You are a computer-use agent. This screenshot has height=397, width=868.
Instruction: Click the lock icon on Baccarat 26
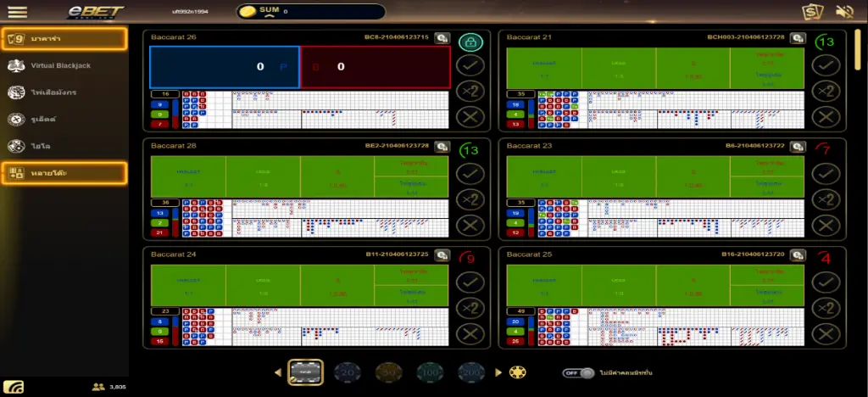[x=470, y=42]
